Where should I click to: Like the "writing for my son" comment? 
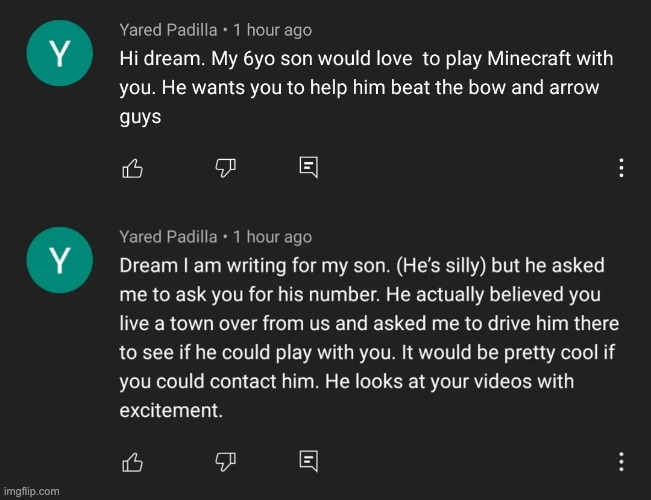pos(132,462)
